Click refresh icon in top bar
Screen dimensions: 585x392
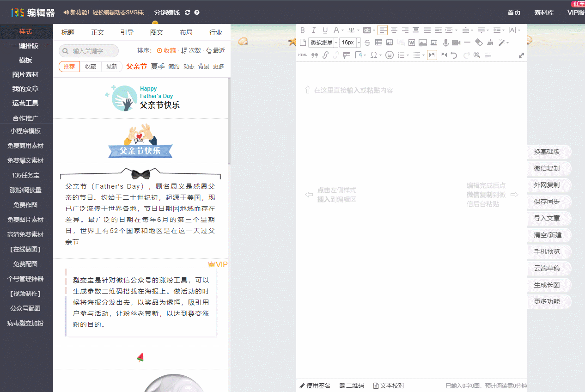(x=187, y=12)
